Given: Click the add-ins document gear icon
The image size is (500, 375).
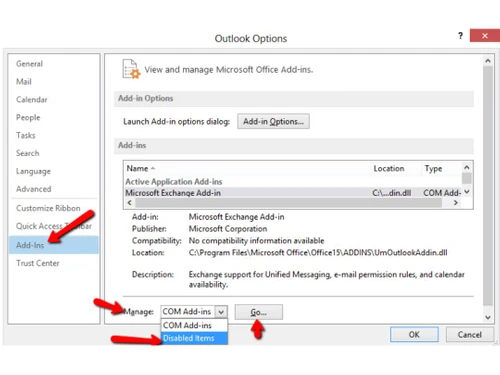Looking at the screenshot, I should point(131,69).
